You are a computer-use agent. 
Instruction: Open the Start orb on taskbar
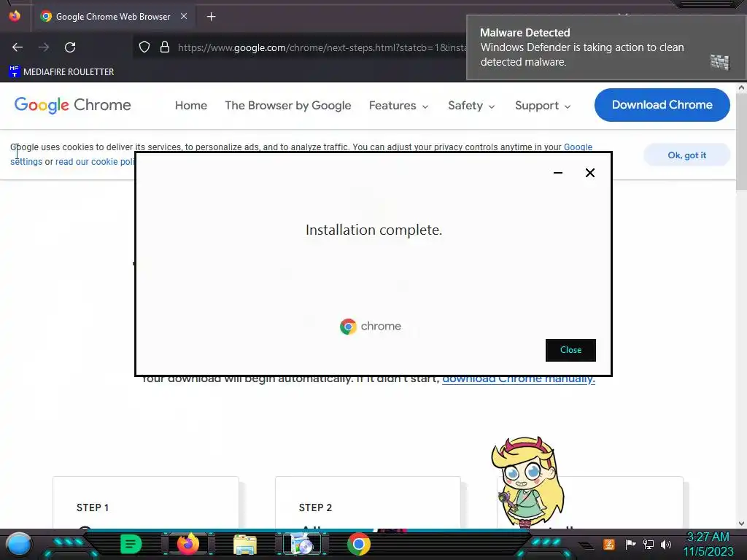(19, 544)
